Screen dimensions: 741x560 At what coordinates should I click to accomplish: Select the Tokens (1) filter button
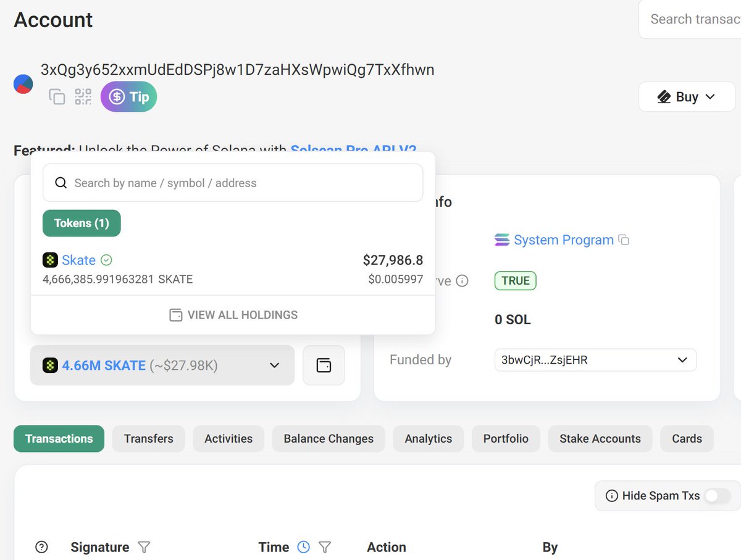[x=82, y=224]
